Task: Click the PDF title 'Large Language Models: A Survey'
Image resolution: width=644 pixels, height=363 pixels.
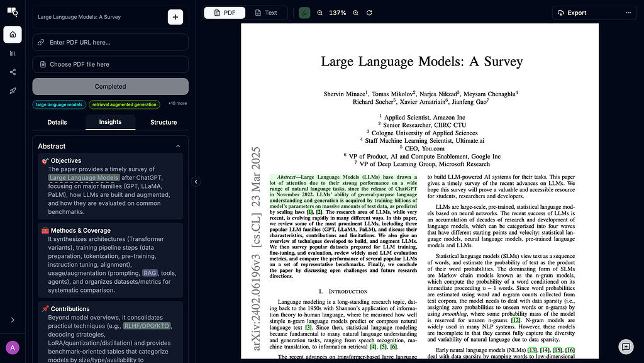Action: pyautogui.click(x=422, y=62)
